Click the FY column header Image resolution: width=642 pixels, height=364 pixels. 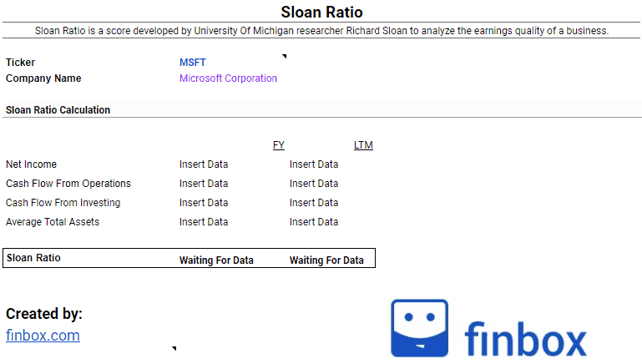point(279,145)
